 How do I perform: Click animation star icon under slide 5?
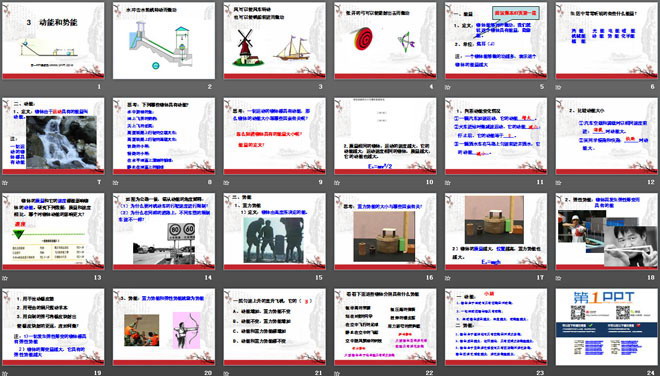click(448, 87)
